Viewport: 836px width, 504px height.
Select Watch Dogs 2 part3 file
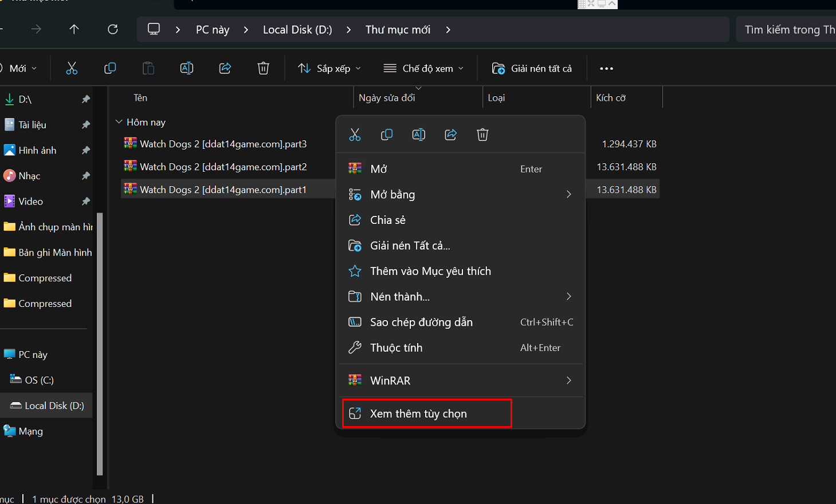[x=223, y=144]
